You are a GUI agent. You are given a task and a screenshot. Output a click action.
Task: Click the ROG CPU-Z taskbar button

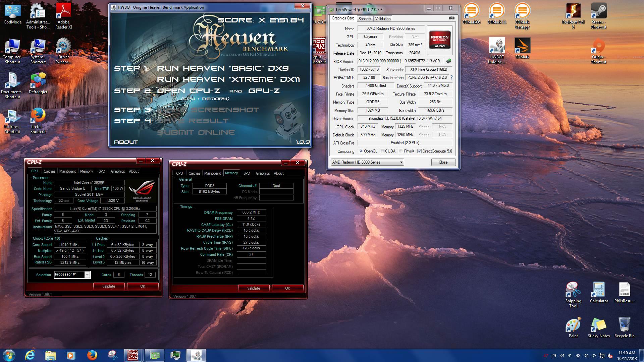pos(133,355)
